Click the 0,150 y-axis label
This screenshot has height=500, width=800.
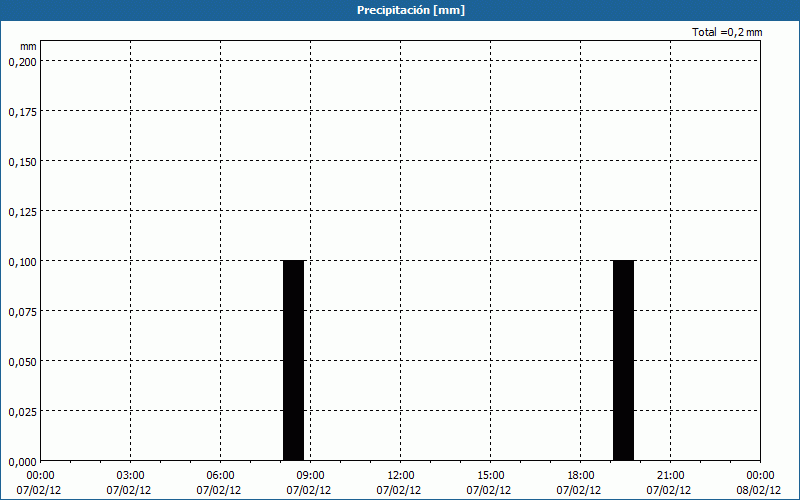pyautogui.click(x=22, y=162)
